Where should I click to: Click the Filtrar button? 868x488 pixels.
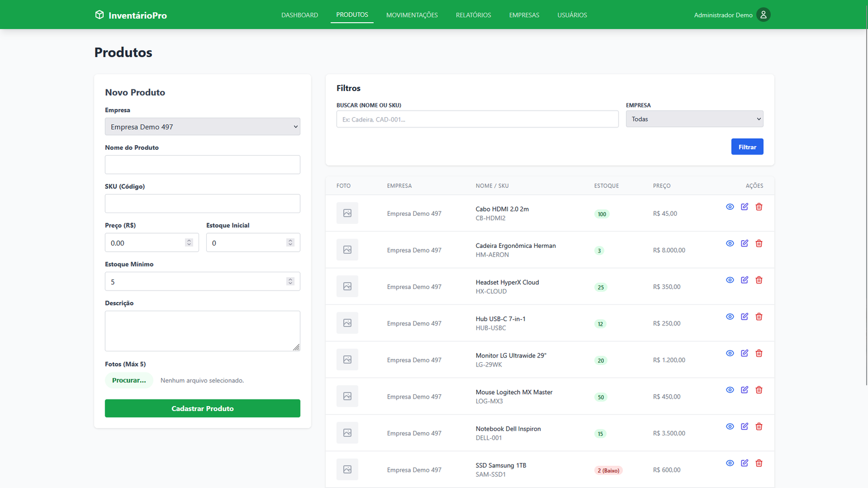[x=747, y=146]
